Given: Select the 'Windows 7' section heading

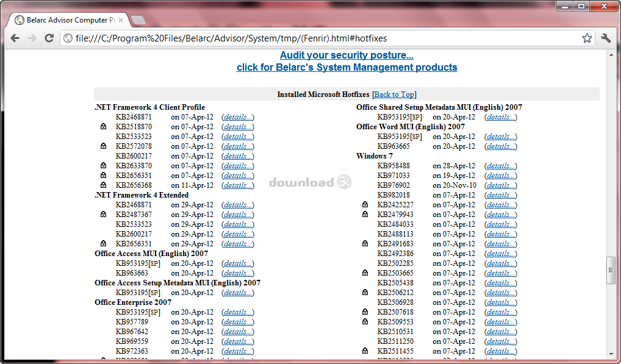Looking at the screenshot, I should pos(375,156).
